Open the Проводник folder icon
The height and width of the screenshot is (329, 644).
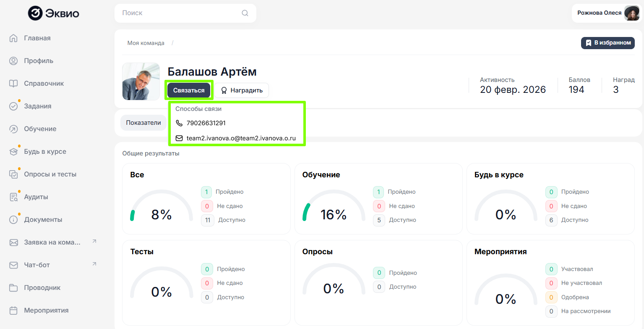tap(13, 288)
